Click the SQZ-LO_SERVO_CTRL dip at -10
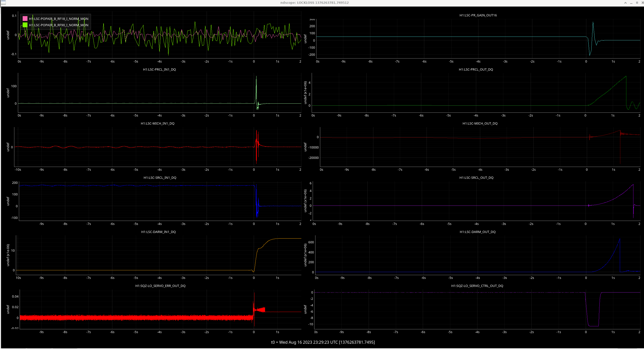644x349 pixels. 593,326
